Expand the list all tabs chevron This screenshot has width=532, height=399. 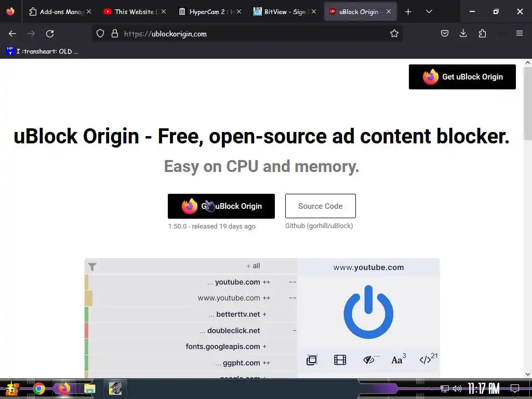pyautogui.click(x=429, y=11)
